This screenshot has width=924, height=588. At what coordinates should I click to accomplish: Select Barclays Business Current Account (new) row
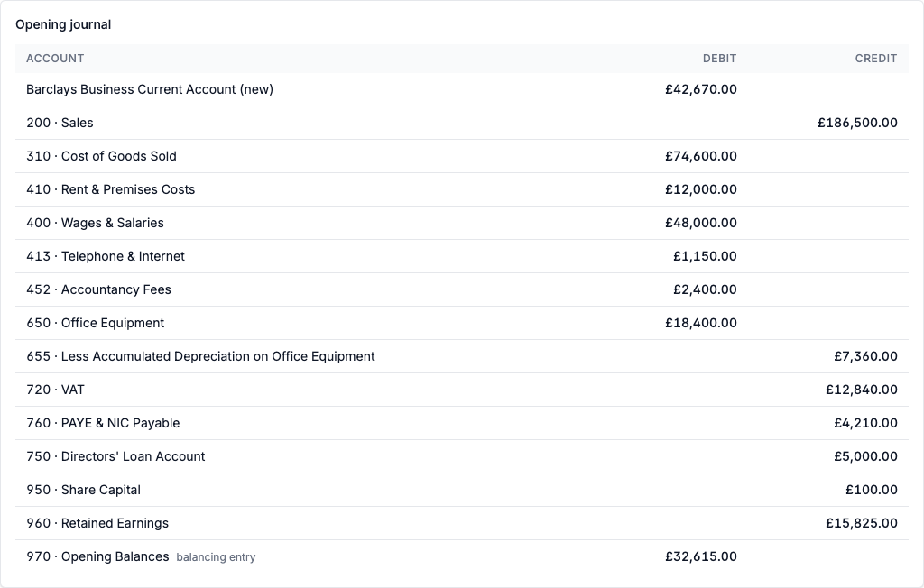click(x=462, y=89)
